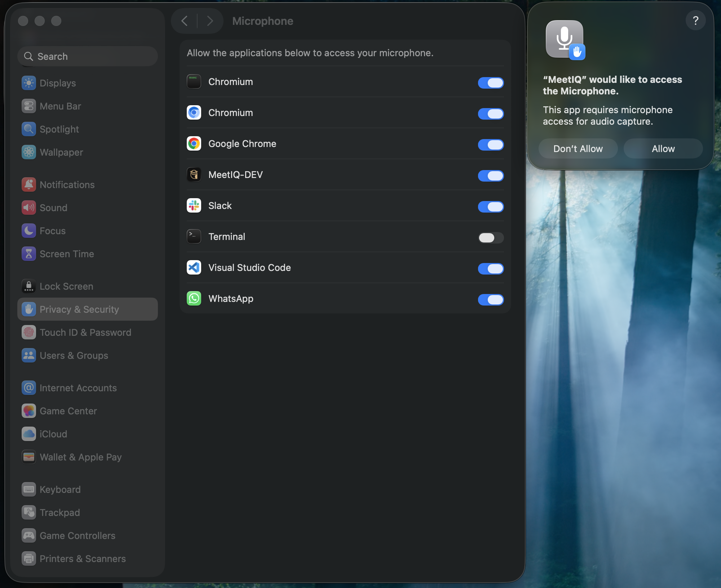Go back with the left chevron

pyautogui.click(x=185, y=21)
